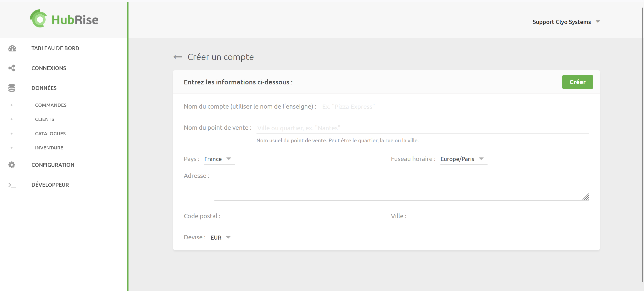Click the Développeur terminal prompt icon
The width and height of the screenshot is (644, 291).
click(12, 185)
